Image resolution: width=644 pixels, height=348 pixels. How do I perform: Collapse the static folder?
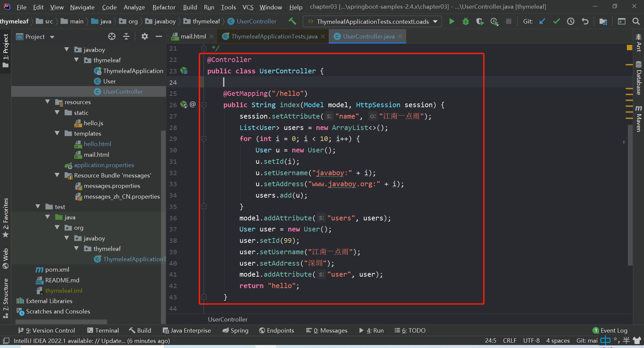click(57, 113)
